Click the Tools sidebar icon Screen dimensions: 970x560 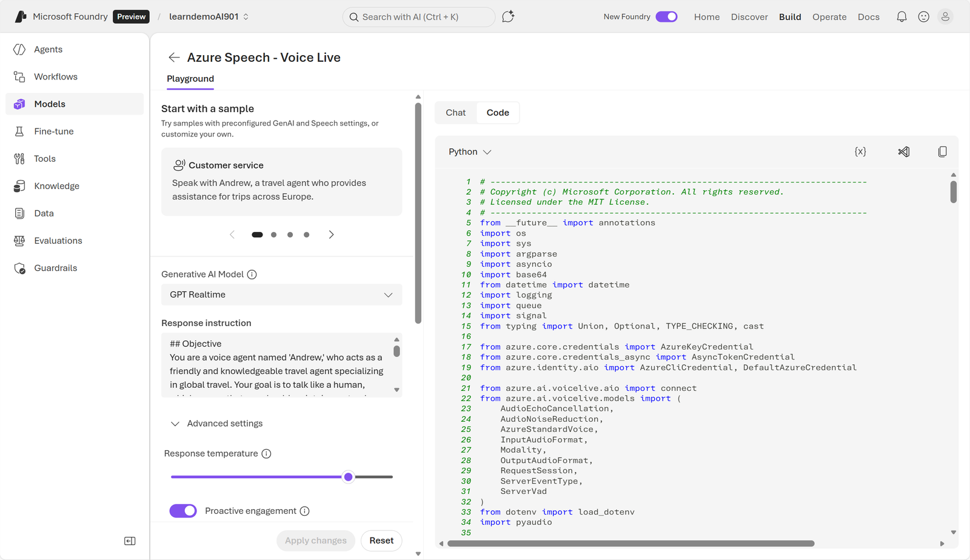pyautogui.click(x=19, y=159)
